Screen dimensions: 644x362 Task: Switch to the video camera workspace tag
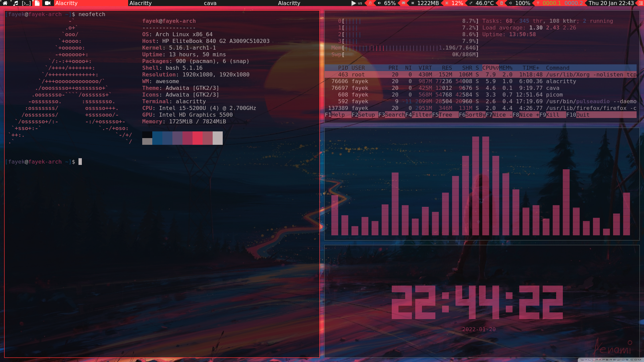(x=48, y=3)
